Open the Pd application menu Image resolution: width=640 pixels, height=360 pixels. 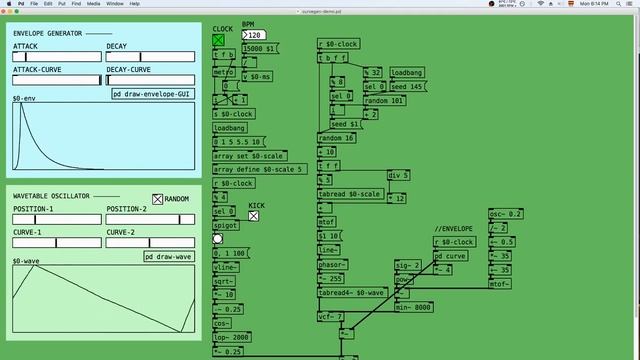[x=21, y=4]
